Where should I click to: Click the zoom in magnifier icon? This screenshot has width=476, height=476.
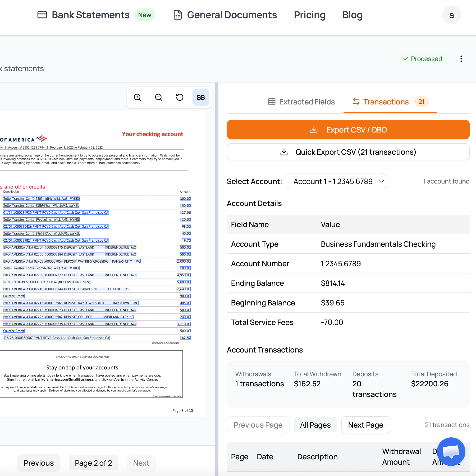click(138, 98)
